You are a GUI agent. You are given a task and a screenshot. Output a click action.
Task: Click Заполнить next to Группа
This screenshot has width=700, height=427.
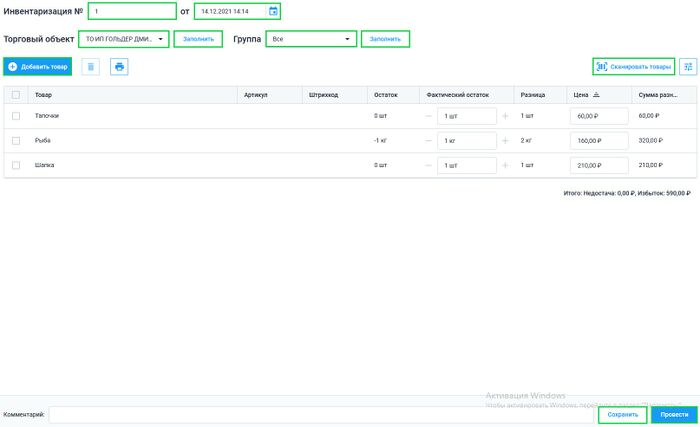pyautogui.click(x=385, y=39)
